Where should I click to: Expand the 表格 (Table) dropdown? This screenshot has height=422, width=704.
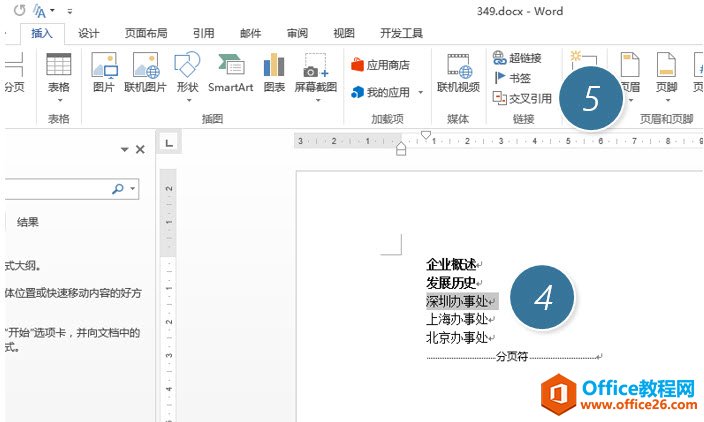point(59,92)
